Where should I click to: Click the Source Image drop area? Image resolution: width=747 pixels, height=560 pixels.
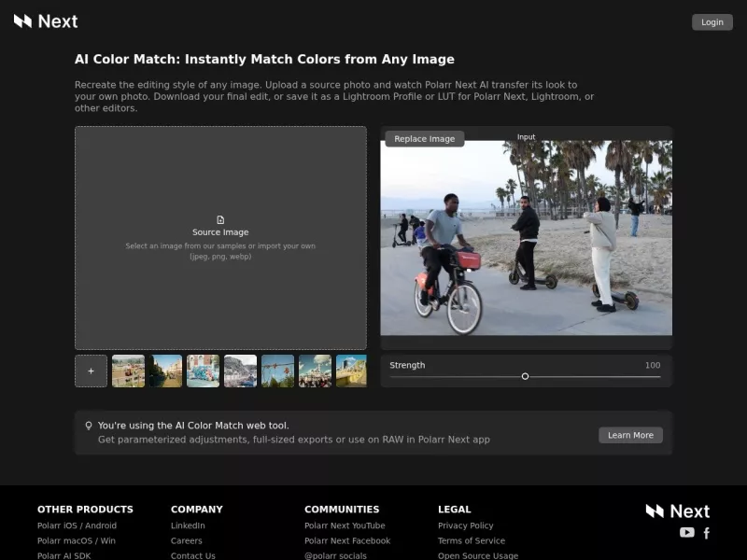pos(220,238)
